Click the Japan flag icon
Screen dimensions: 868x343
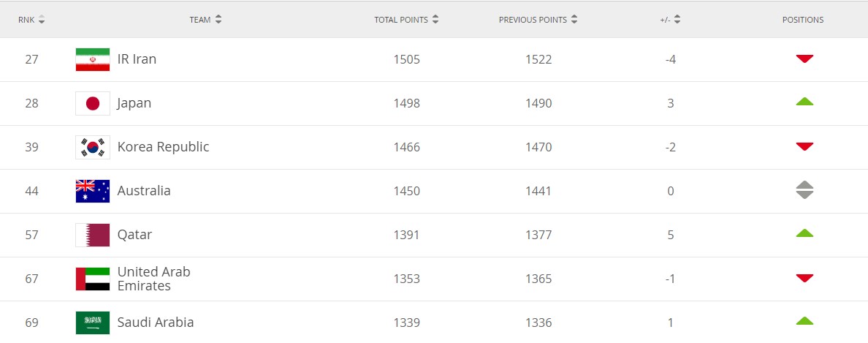(x=93, y=104)
